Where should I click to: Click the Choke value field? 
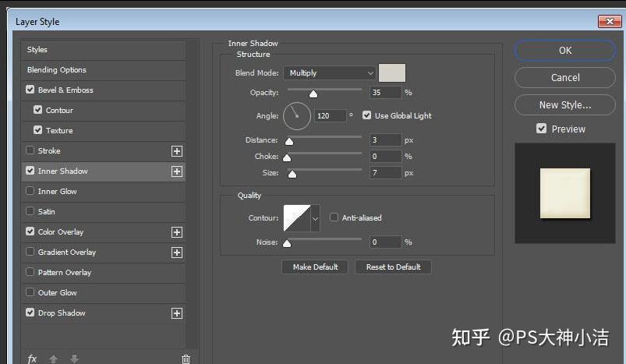pyautogui.click(x=385, y=157)
